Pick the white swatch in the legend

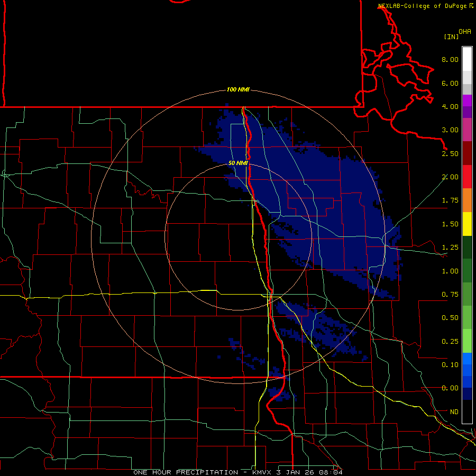(x=467, y=59)
